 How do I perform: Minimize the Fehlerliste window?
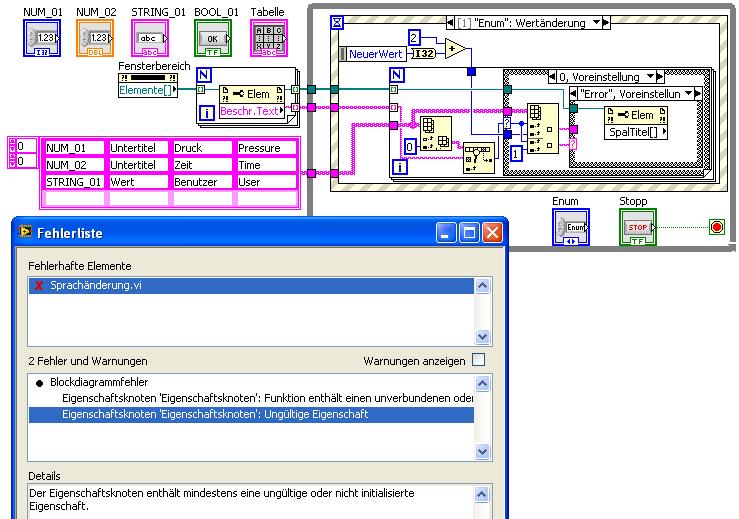tap(446, 232)
